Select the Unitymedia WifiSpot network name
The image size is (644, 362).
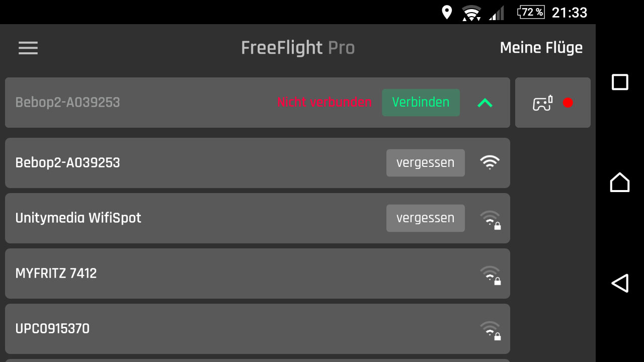tap(78, 218)
